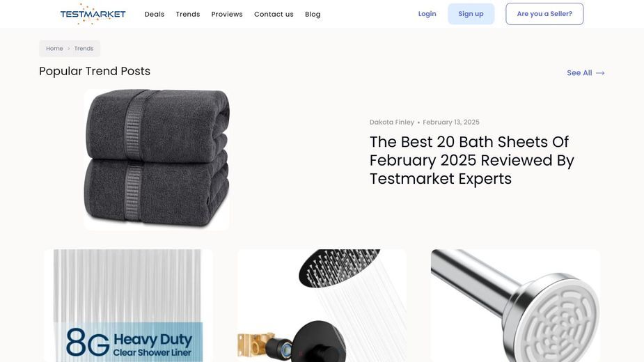644x362 pixels.
Task: Open the Trends menu item
Action: [x=188, y=14]
